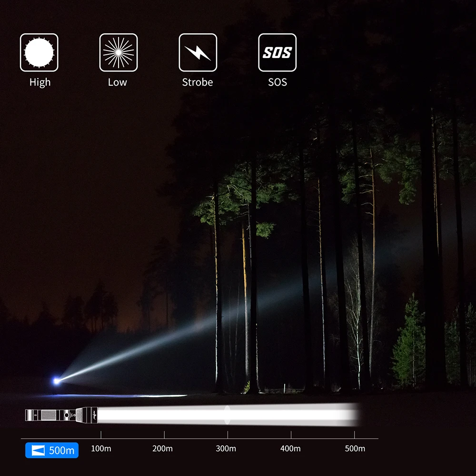This screenshot has width=476, height=476.
Task: Click the "Strobe" label text
Action: pos(198,82)
